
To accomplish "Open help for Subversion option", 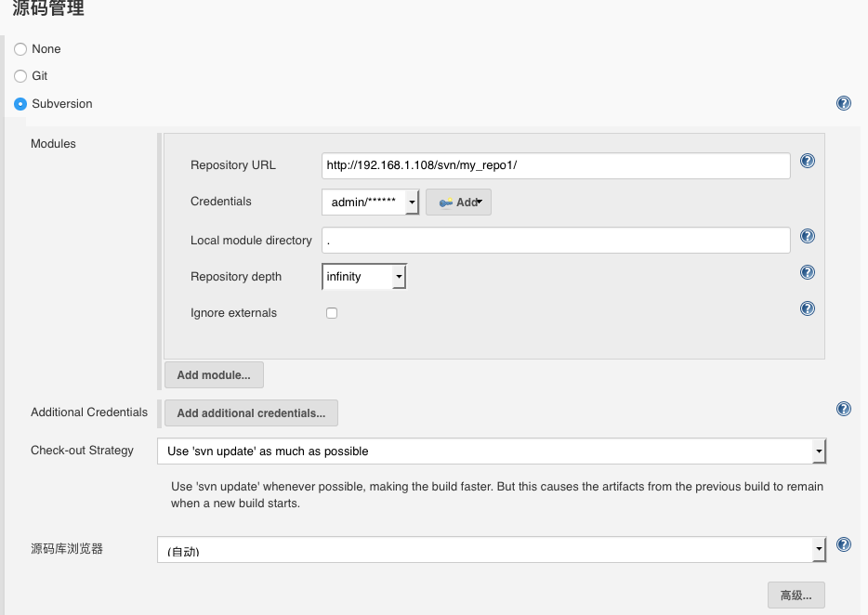I will pyautogui.click(x=843, y=103).
